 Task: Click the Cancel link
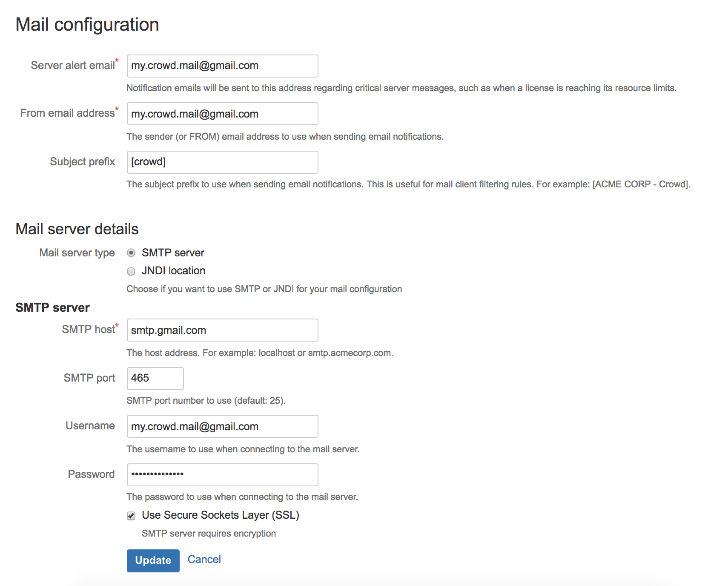coord(204,559)
